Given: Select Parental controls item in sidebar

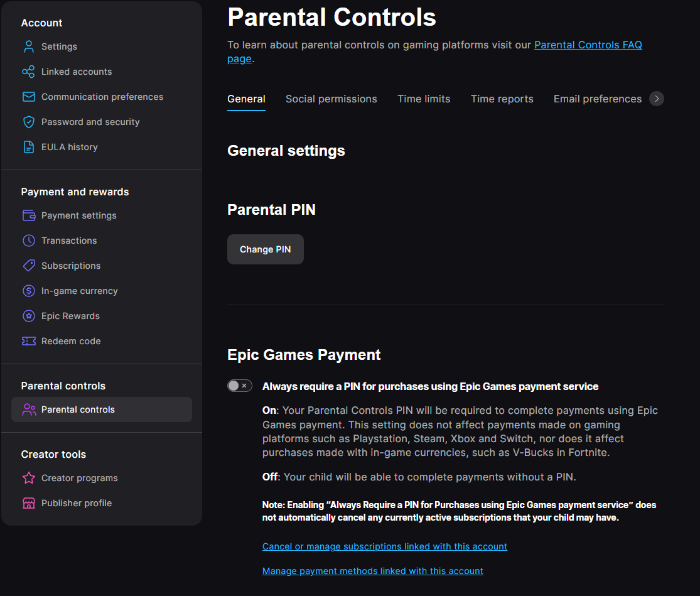Looking at the screenshot, I should pyautogui.click(x=102, y=409).
